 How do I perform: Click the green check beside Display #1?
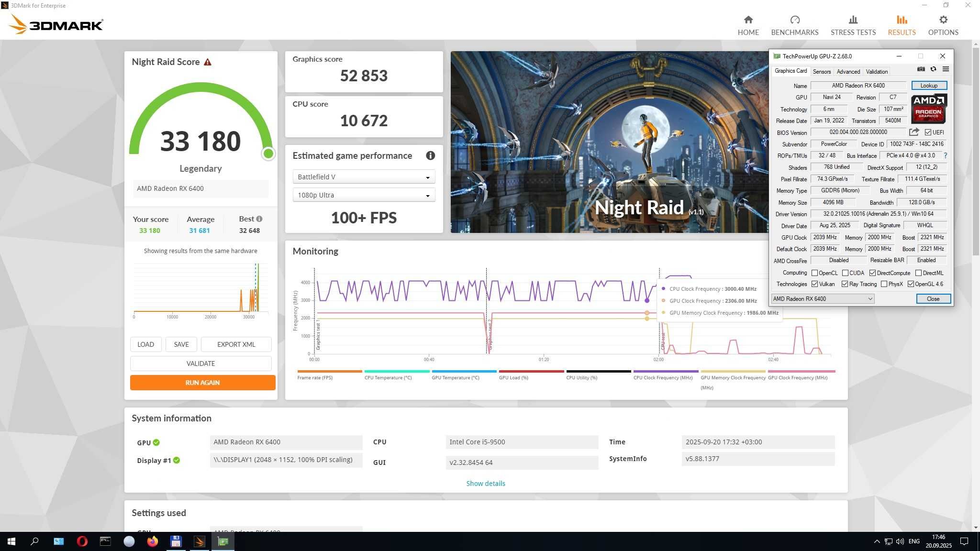point(177,460)
